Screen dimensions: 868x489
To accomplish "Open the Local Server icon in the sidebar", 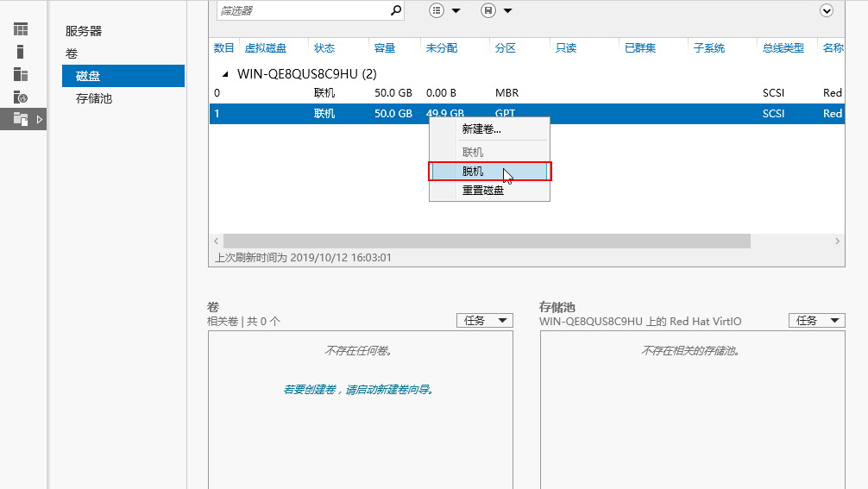I will pos(21,52).
